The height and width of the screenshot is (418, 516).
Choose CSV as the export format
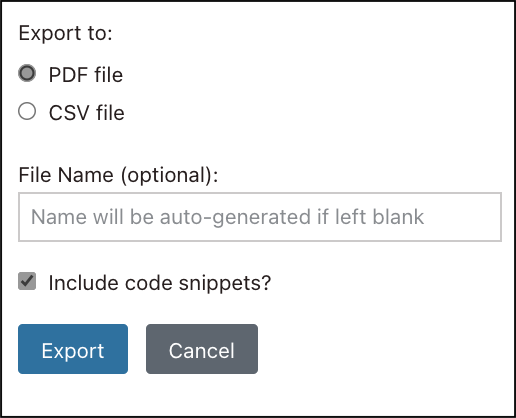[x=27, y=111]
